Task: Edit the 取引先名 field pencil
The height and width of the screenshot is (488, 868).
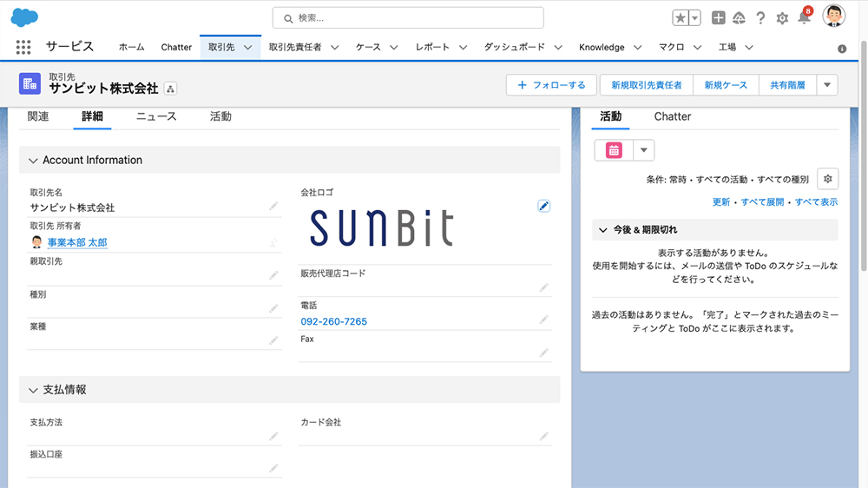Action: [x=273, y=206]
